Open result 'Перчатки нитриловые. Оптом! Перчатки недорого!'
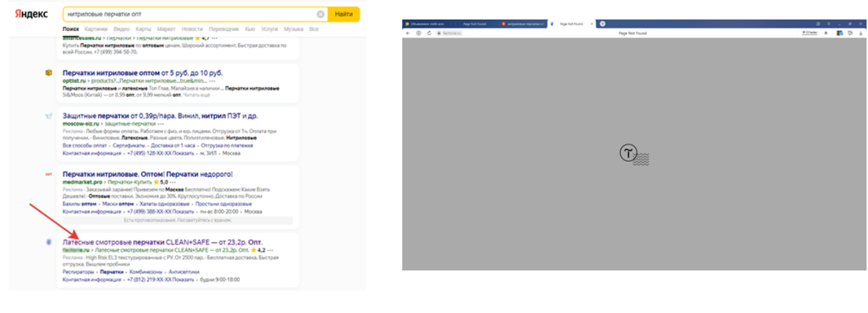 tap(148, 174)
